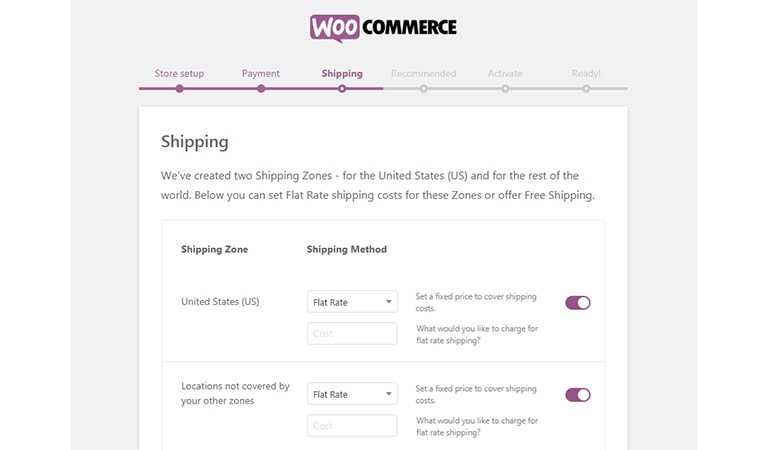Viewport: 768px width, 450px height.
Task: Click the WooCommerce logo
Action: [x=383, y=28]
